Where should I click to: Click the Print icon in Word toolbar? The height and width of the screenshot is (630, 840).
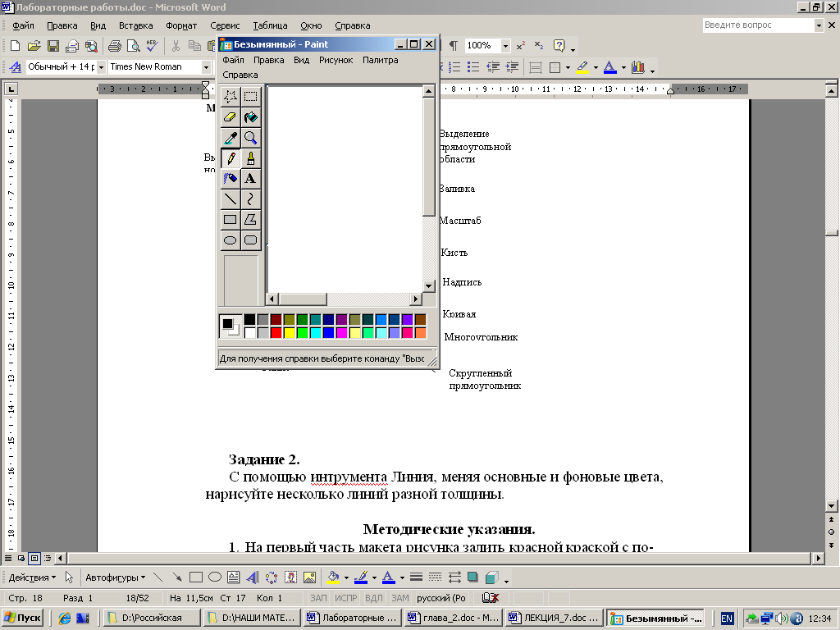115,46
